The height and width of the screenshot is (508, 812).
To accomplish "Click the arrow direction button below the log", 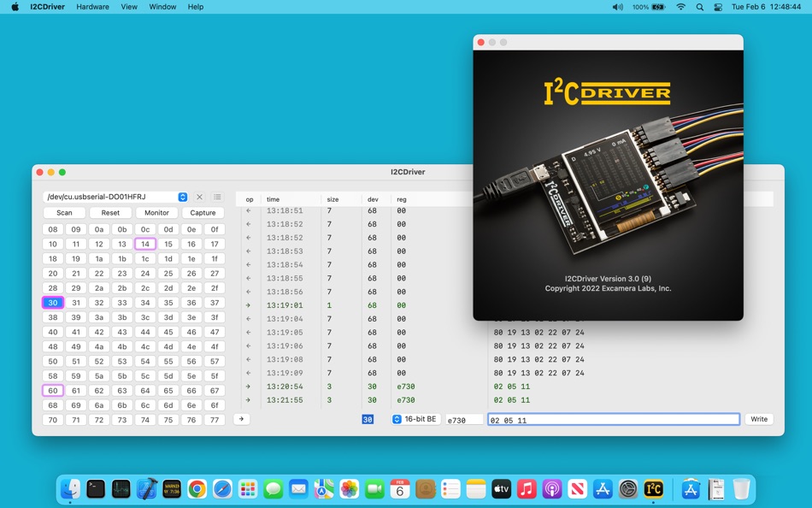I will (x=241, y=419).
